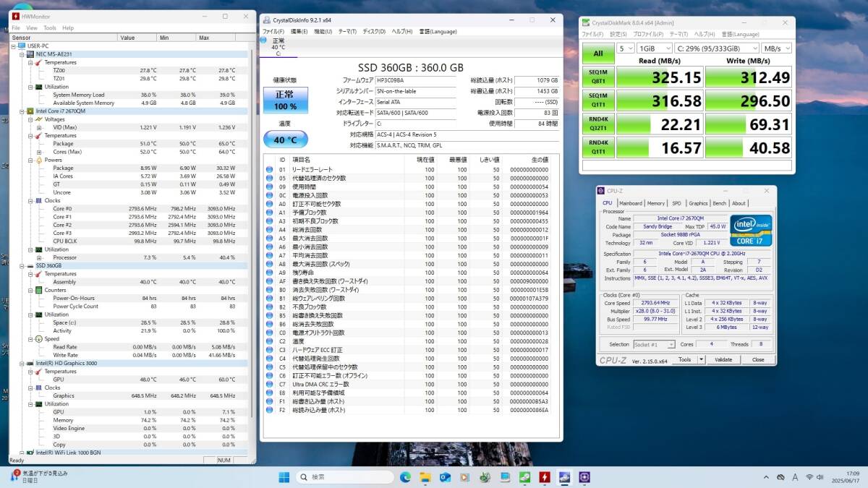Run the SEQ1M Q8T1 benchmark

click(598, 77)
